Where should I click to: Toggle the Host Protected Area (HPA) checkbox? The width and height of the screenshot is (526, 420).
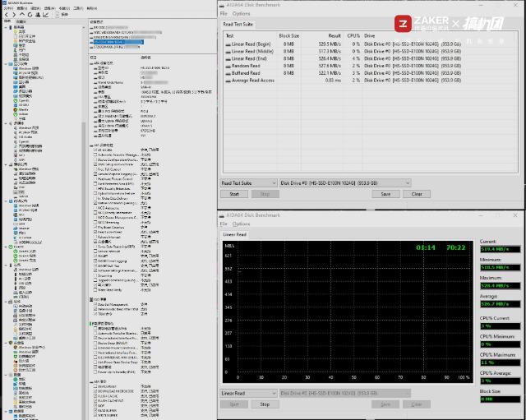tap(95, 184)
